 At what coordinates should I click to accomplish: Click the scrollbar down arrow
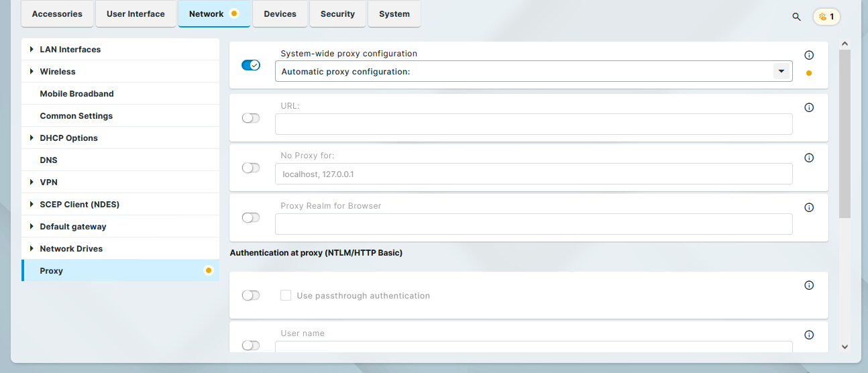[845, 346]
